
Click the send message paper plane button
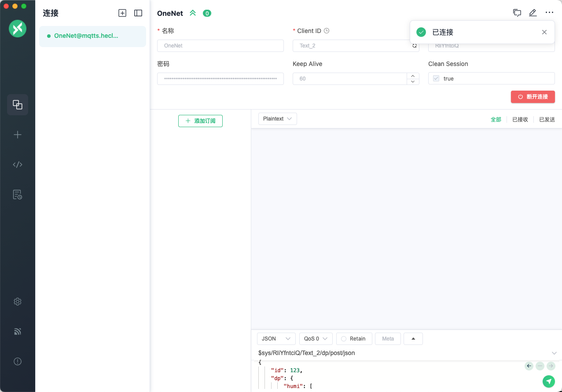pyautogui.click(x=548, y=381)
